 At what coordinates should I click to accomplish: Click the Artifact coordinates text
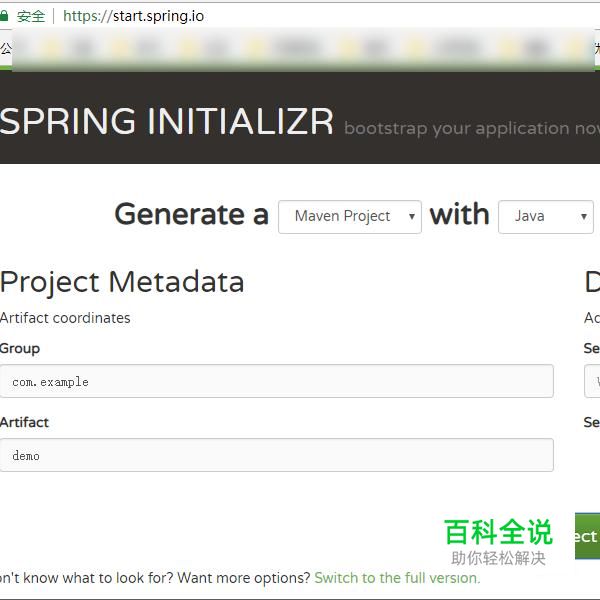65,318
